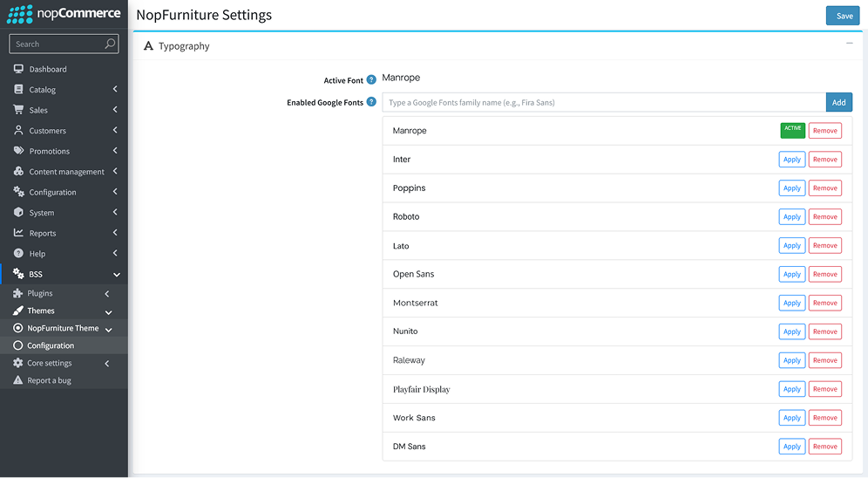Apply the Montserrat font

click(791, 303)
